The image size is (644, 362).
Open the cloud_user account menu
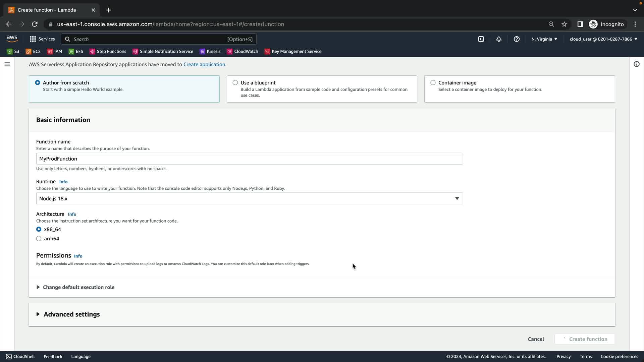click(x=603, y=39)
